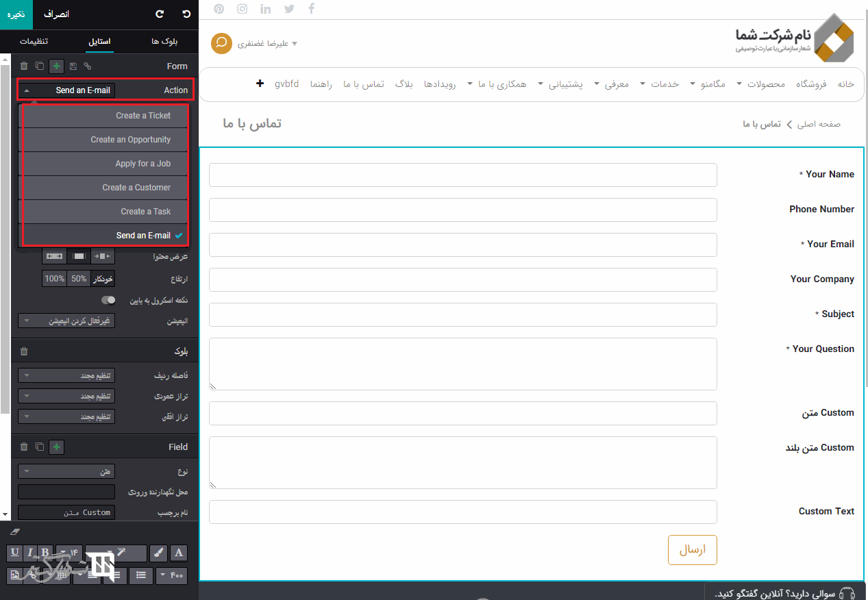Save Form snippet with the floppy icon
Image resolution: width=868 pixels, height=600 pixels.
tap(73, 66)
